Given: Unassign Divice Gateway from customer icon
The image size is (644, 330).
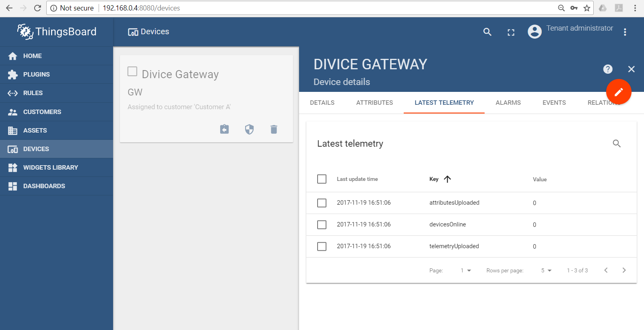Looking at the screenshot, I should (x=225, y=129).
